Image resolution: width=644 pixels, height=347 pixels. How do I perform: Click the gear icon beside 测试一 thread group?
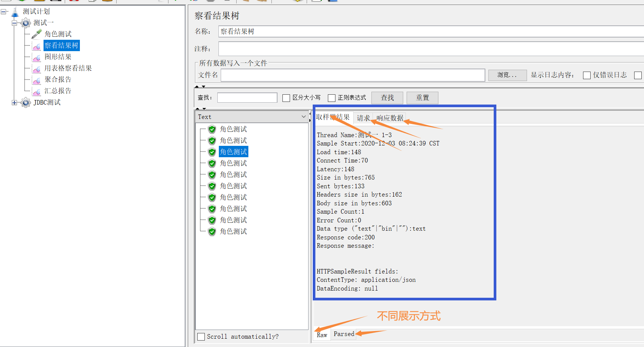(25, 23)
